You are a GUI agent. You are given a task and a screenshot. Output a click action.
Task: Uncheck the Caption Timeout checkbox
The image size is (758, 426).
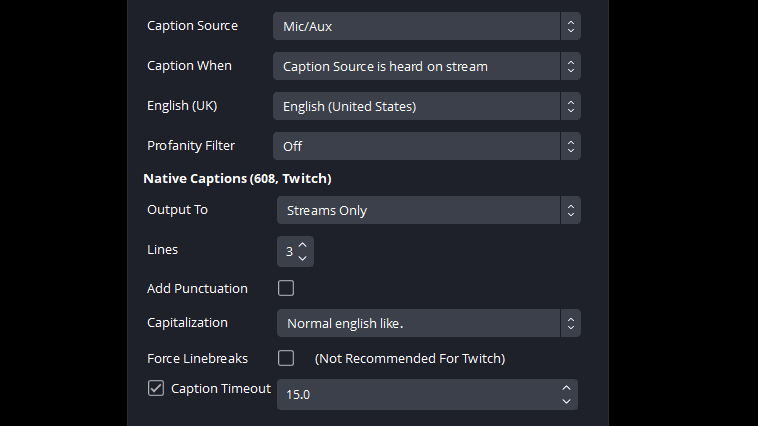pos(156,388)
